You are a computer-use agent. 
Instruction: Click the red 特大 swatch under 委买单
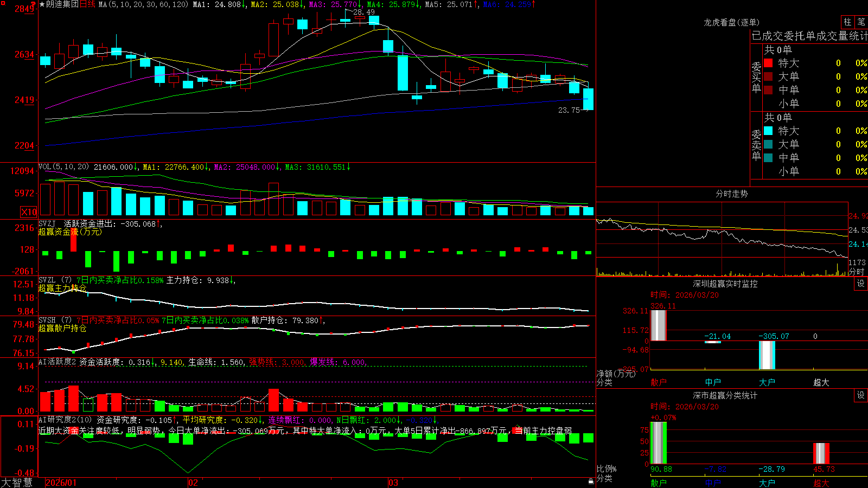[x=768, y=63]
